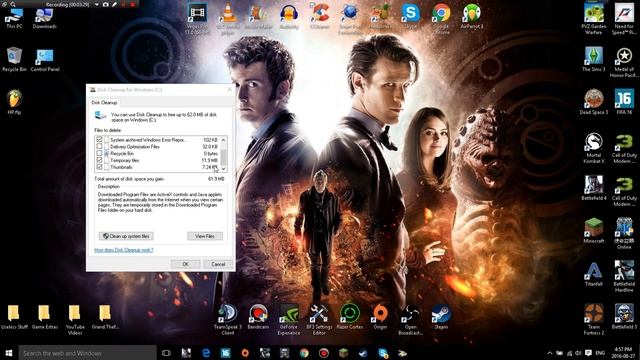Image resolution: width=640 pixels, height=360 pixels.
Task: Uncheck the Temporary files checkbox
Action: pyautogui.click(x=99, y=160)
